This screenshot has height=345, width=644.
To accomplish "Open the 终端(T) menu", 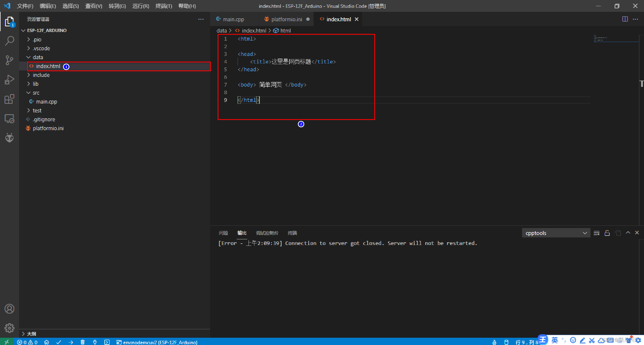I will [163, 6].
